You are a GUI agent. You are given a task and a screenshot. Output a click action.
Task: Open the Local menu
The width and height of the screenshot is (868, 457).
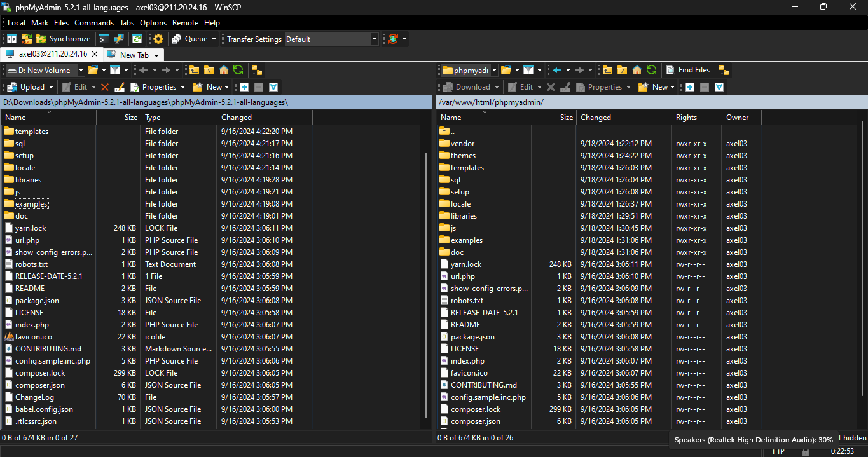tap(17, 22)
